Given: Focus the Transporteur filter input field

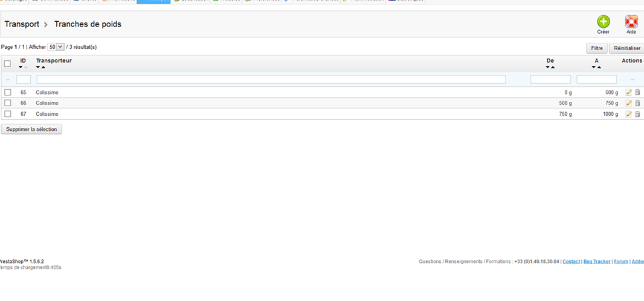Looking at the screenshot, I should pos(271,80).
